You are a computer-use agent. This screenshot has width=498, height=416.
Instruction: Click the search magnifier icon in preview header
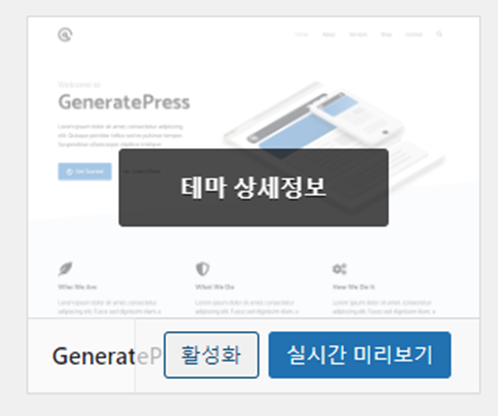(x=439, y=34)
